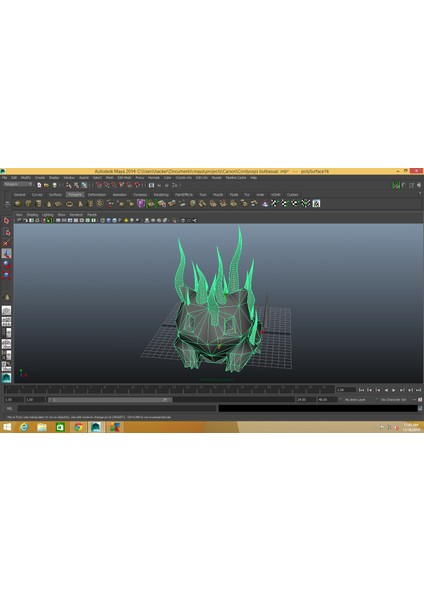Click the purple cube shelf icon
Viewport: 424px width, 600px height.
[x=141, y=204]
